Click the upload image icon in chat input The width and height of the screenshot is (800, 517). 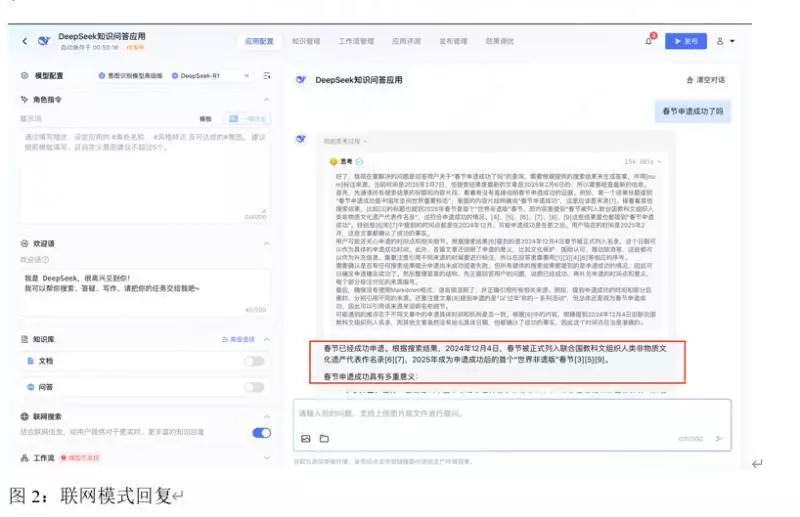click(x=306, y=438)
